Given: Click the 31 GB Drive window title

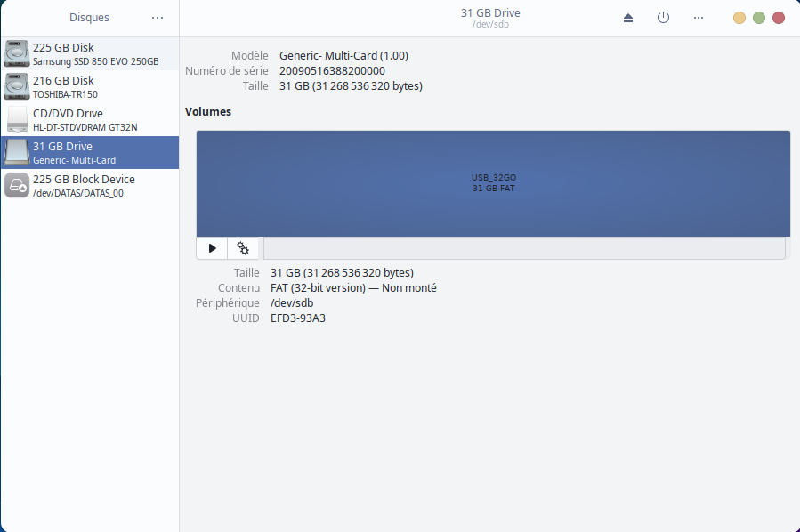Looking at the screenshot, I should (x=491, y=13).
